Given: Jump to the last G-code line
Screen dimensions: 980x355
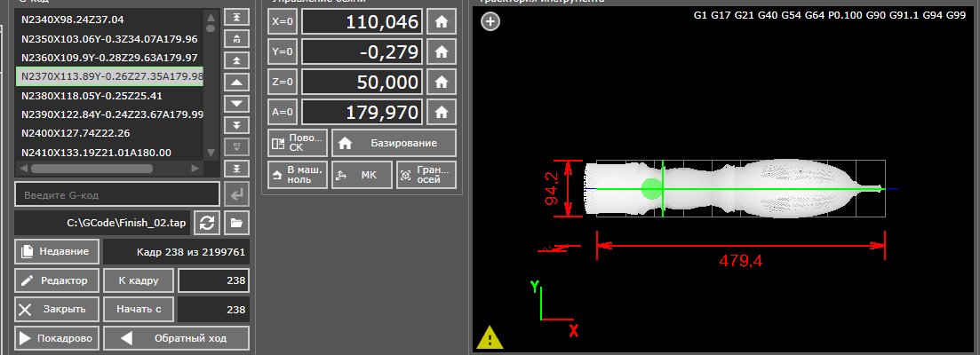Looking at the screenshot, I should (x=236, y=169).
